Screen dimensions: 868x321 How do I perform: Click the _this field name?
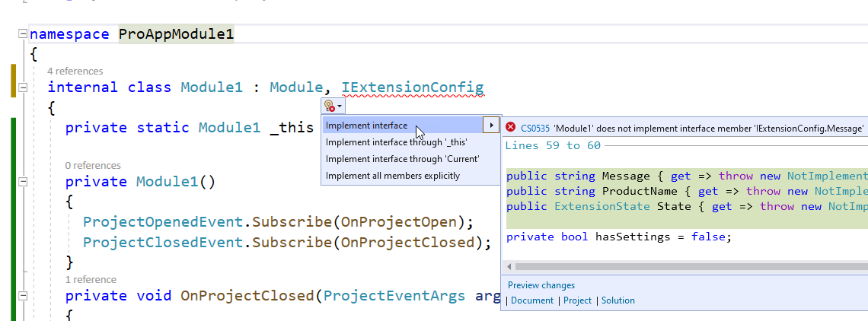[292, 128]
